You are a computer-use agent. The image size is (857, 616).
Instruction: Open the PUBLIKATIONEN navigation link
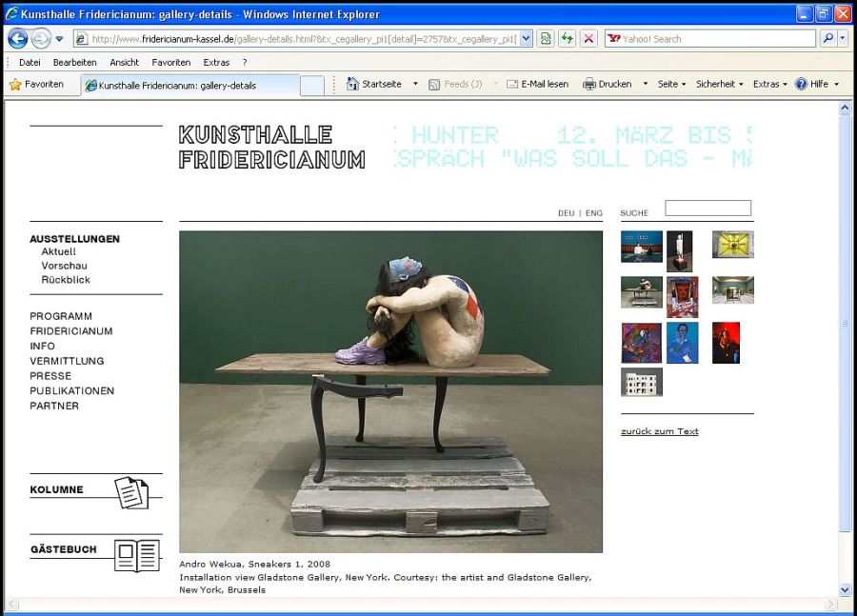(x=72, y=390)
